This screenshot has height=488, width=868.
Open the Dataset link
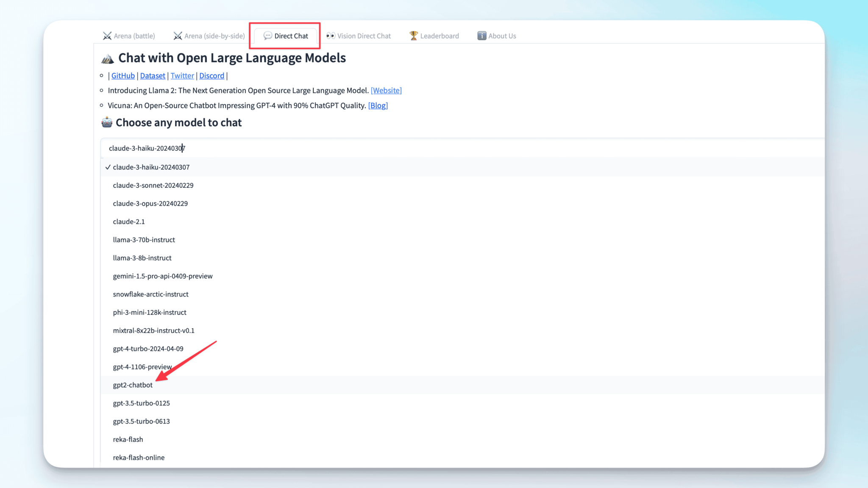[x=153, y=76]
